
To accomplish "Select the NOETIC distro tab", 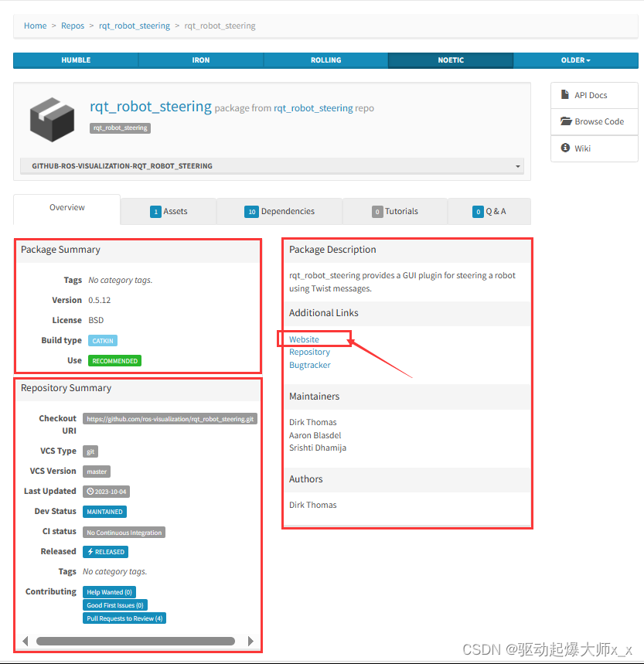I will point(451,60).
